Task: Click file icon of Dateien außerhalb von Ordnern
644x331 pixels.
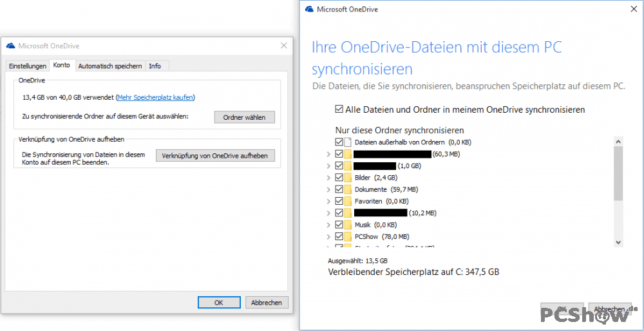Action: (x=348, y=142)
